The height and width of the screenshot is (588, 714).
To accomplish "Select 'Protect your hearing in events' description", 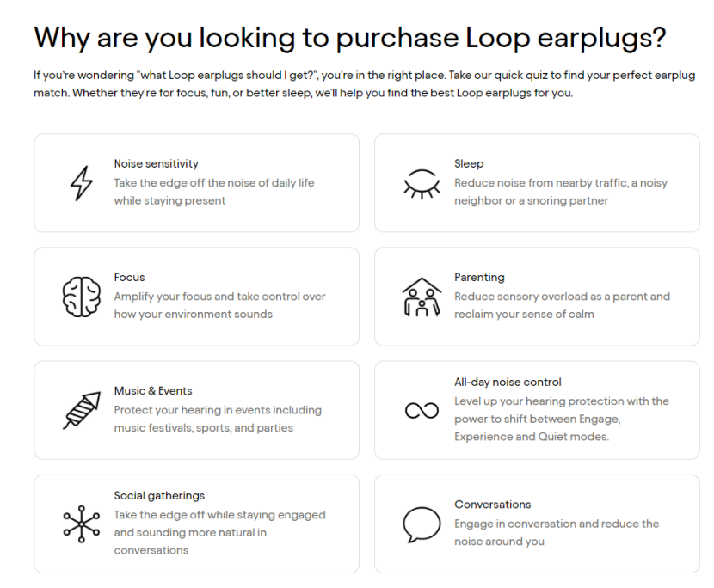I will 218,419.
